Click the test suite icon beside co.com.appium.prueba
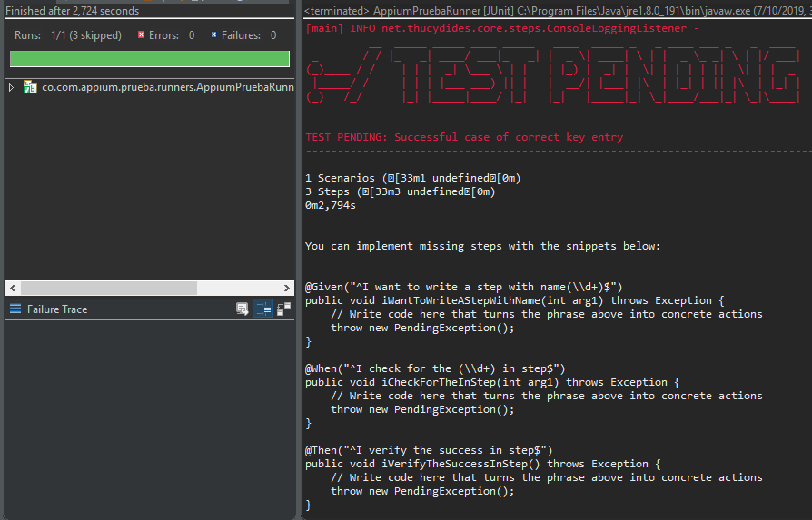 tap(30, 88)
